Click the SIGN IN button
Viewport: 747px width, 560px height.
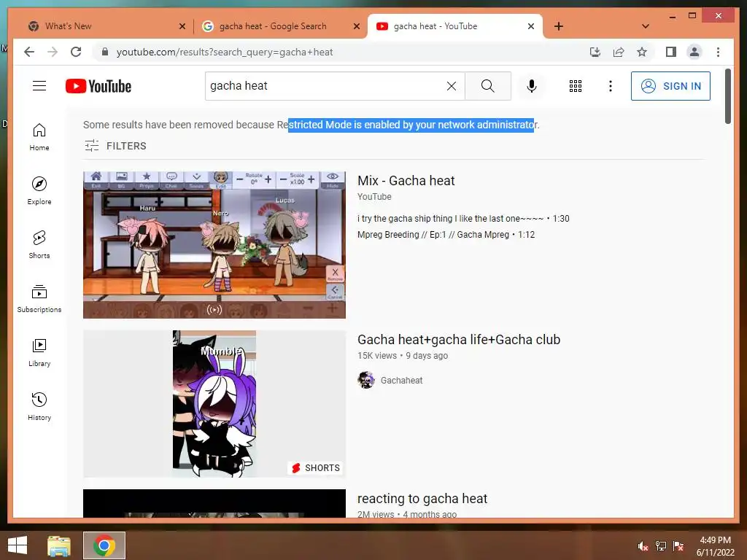click(x=670, y=86)
